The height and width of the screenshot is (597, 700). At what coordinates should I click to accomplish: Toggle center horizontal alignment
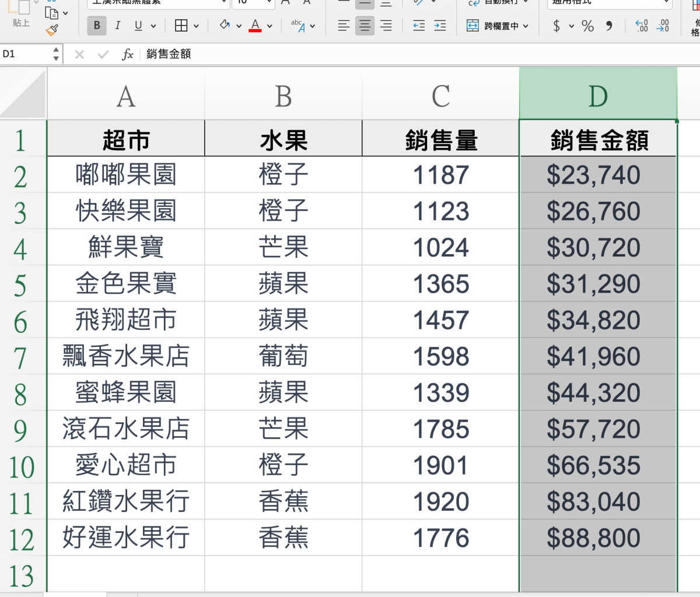pos(365,26)
